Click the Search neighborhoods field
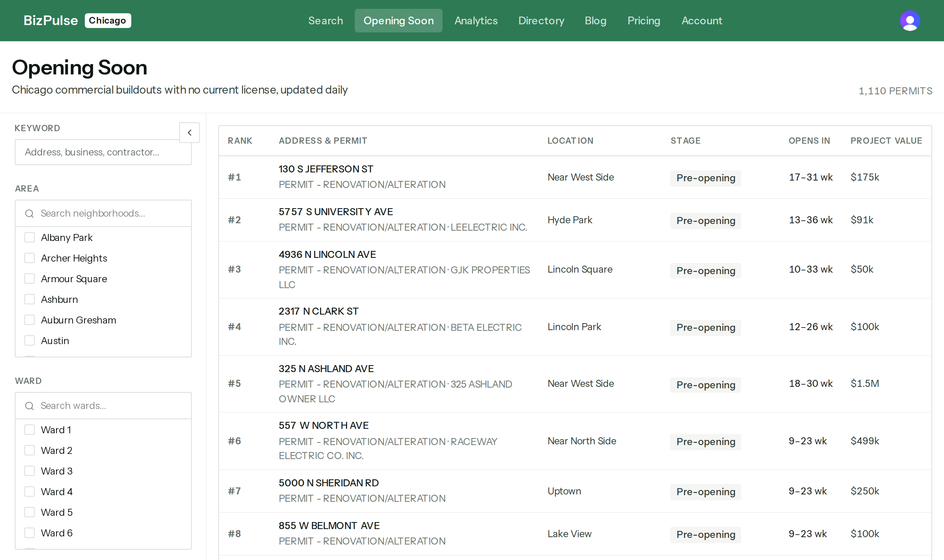 (x=103, y=213)
